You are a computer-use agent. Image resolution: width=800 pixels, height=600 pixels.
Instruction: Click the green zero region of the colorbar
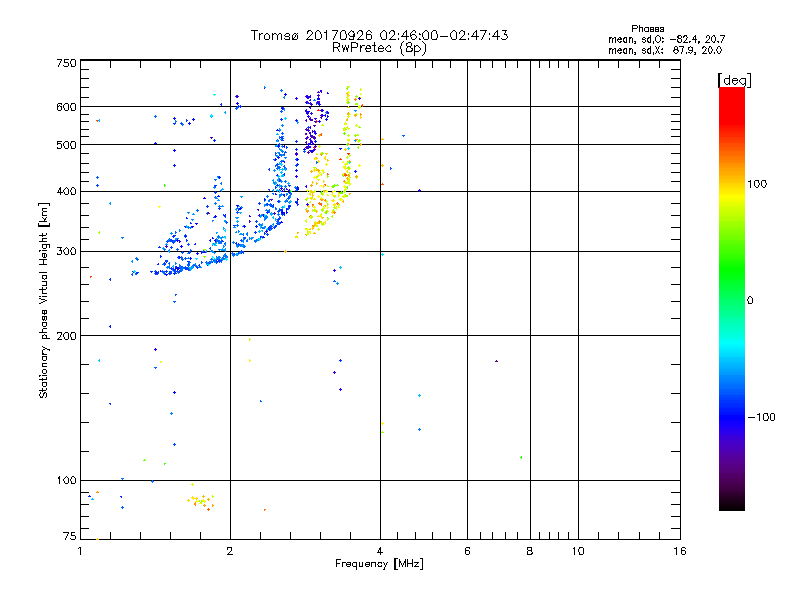[732, 300]
